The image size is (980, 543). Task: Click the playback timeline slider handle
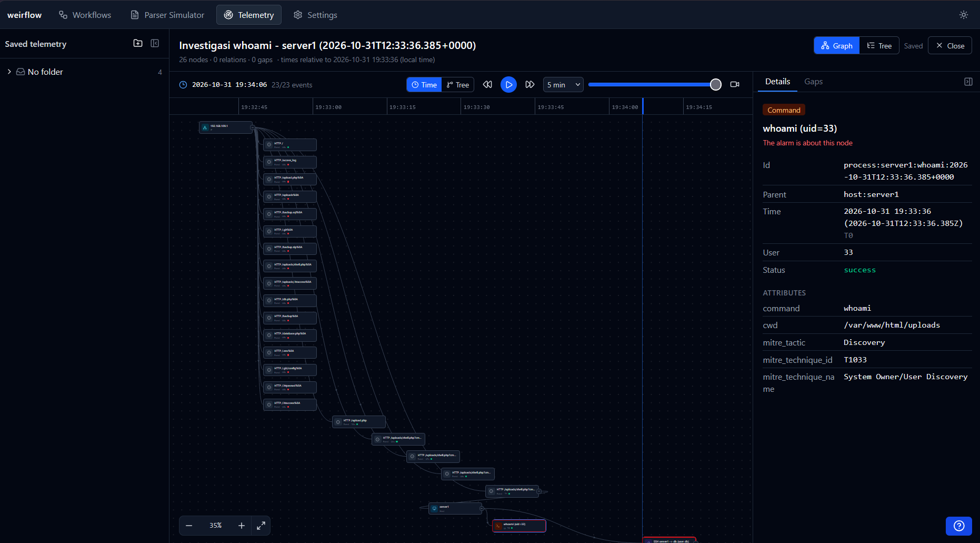click(716, 84)
